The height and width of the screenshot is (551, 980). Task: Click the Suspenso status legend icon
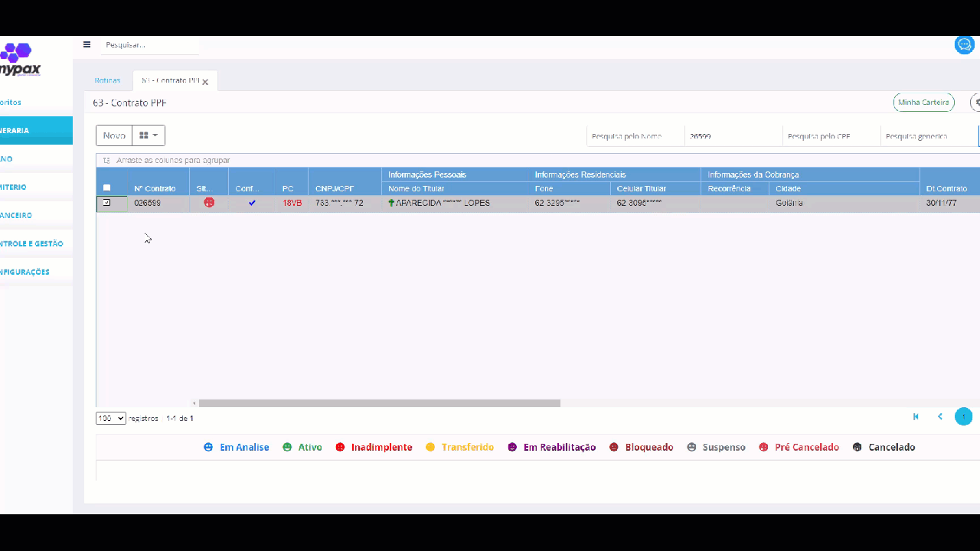click(691, 447)
